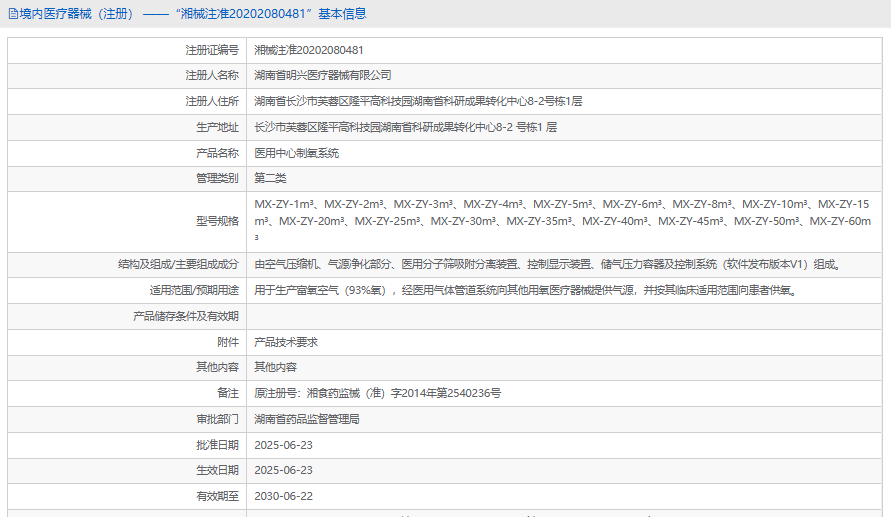Select the label 生产地址

pos(218,127)
